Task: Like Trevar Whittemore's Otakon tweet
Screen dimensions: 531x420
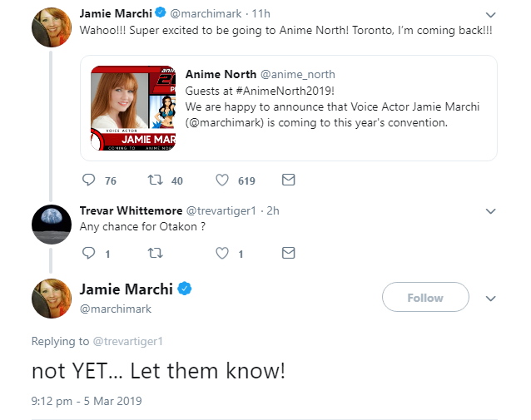Action: coord(222,253)
